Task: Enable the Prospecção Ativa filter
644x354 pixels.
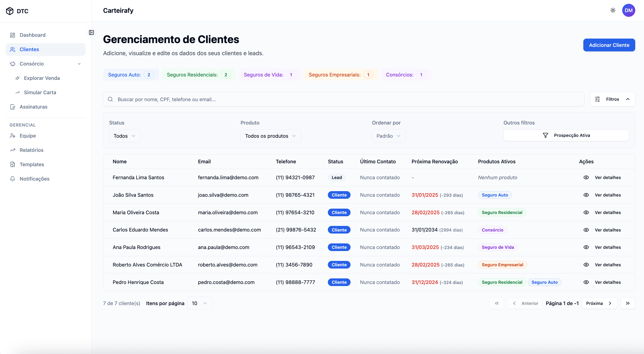Action: pos(566,135)
